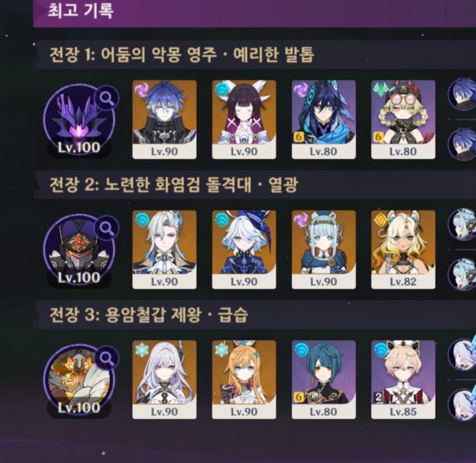Select light-blue-haired Electro character Lv.90 card
Image resolution: width=476 pixels, height=463 pixels.
pos(323,250)
